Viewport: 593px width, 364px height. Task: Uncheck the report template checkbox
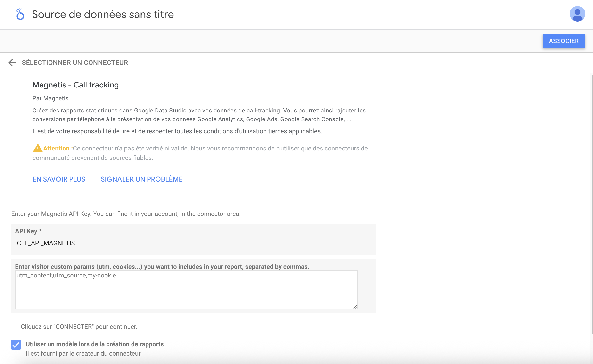(x=16, y=345)
